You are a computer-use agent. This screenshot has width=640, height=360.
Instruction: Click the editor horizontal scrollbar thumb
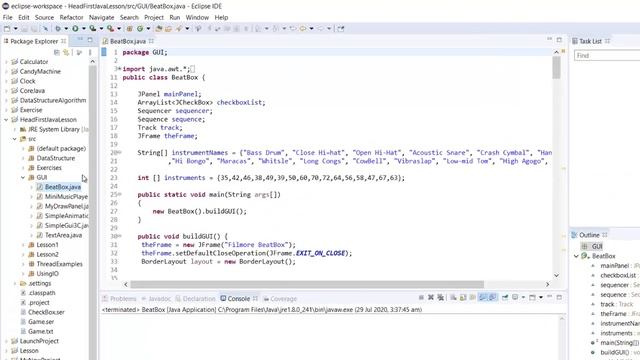click(x=307, y=284)
